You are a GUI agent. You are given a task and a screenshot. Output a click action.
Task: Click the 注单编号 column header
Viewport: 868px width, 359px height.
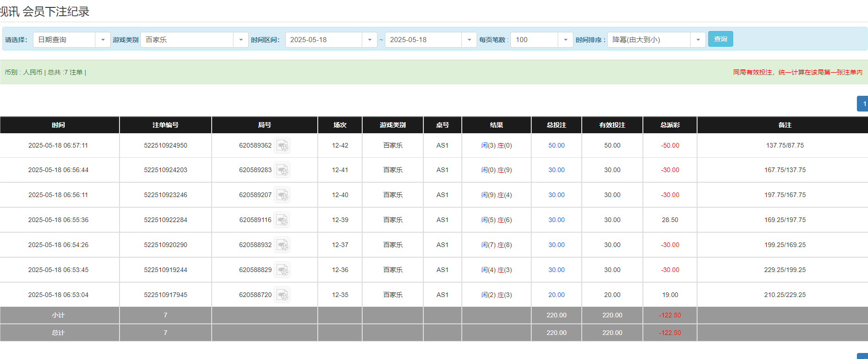pos(165,125)
